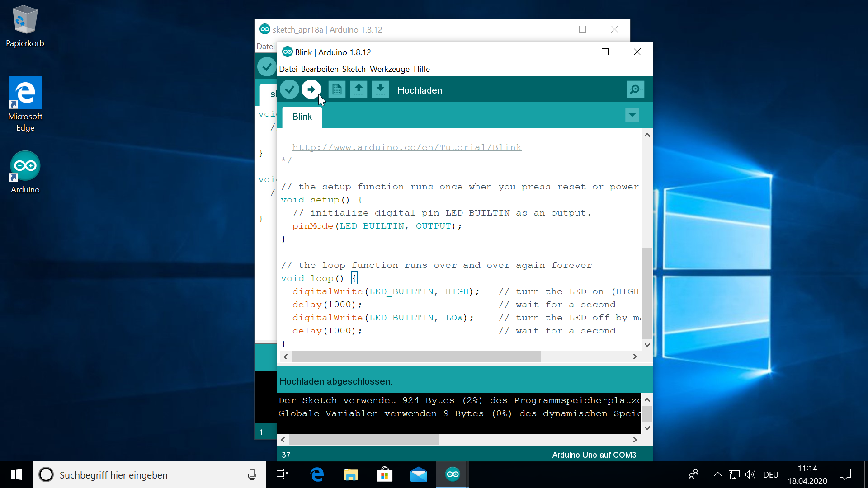Click the Upload arrow button
Image resolution: width=868 pixels, height=488 pixels.
pyautogui.click(x=311, y=89)
